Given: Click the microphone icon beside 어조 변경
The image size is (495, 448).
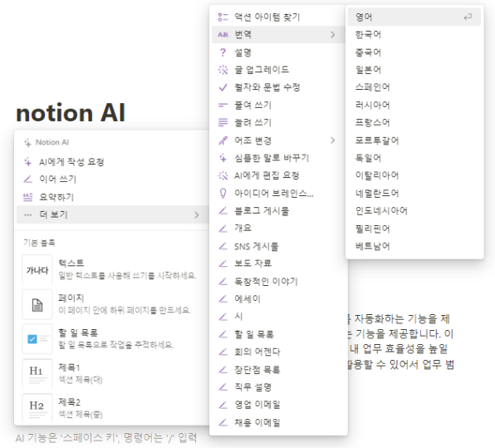Looking at the screenshot, I should pos(223,140).
